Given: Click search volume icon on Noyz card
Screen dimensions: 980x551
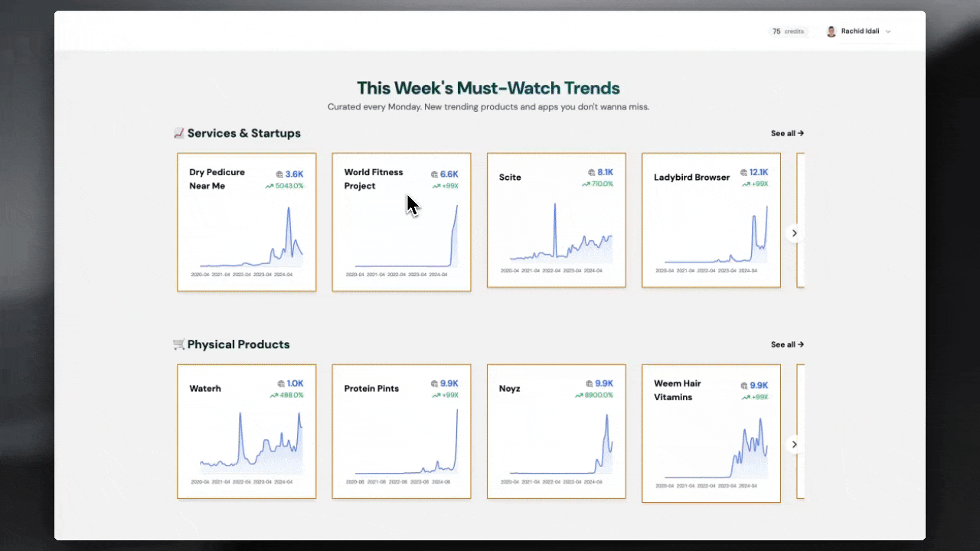Looking at the screenshot, I should tap(589, 384).
